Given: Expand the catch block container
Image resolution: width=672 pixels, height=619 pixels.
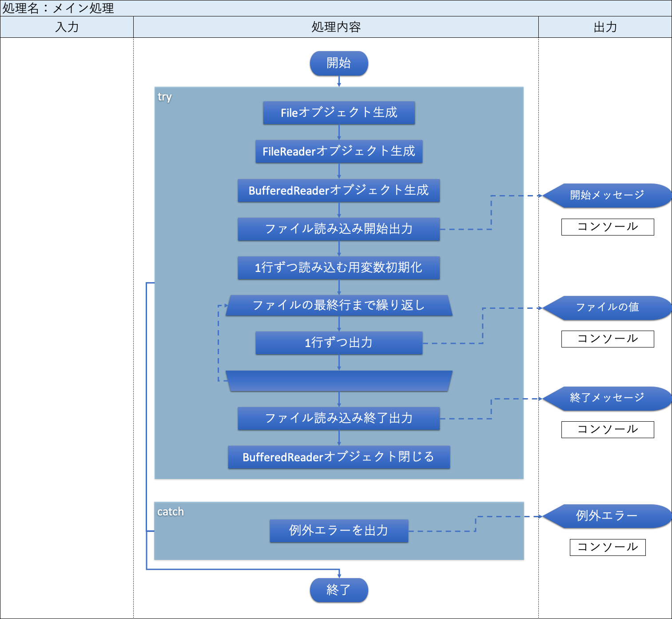Looking at the screenshot, I should [x=171, y=511].
